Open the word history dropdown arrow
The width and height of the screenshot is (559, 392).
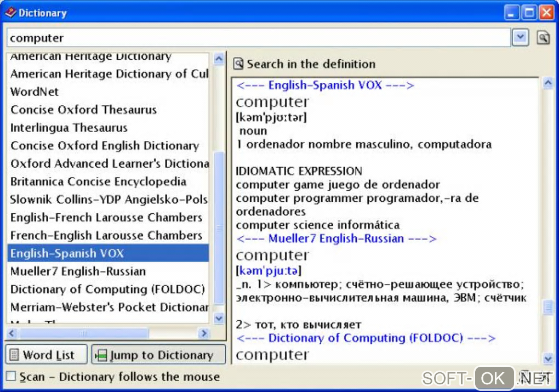point(520,37)
